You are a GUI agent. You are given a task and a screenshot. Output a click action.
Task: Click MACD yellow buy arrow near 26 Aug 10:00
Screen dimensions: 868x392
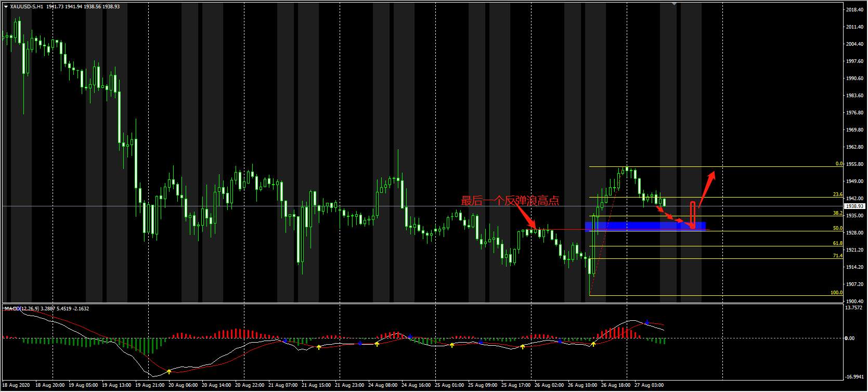click(593, 344)
